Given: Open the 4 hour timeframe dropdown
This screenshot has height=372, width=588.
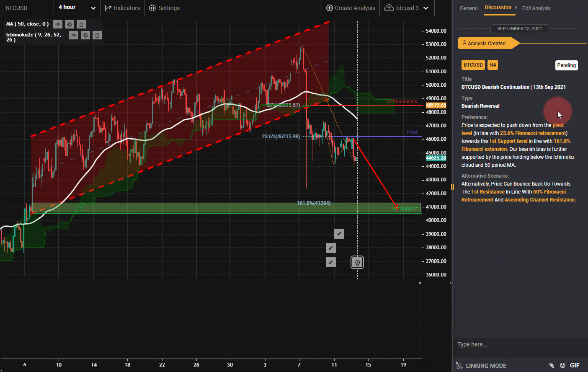Looking at the screenshot, I should click(x=77, y=8).
